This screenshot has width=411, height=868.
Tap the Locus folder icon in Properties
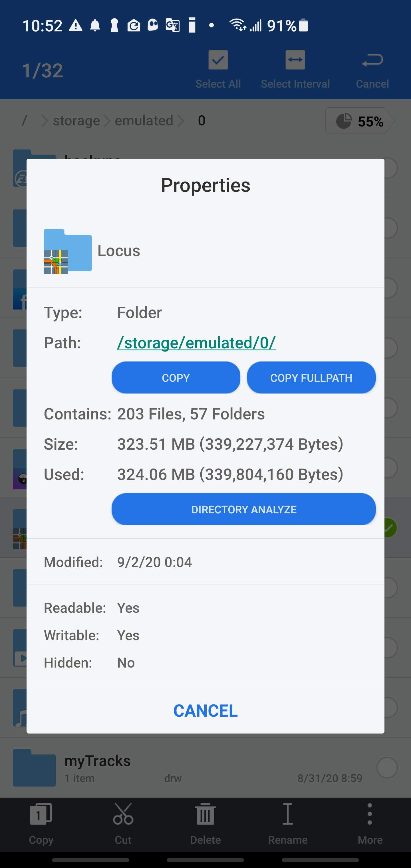[x=67, y=251]
